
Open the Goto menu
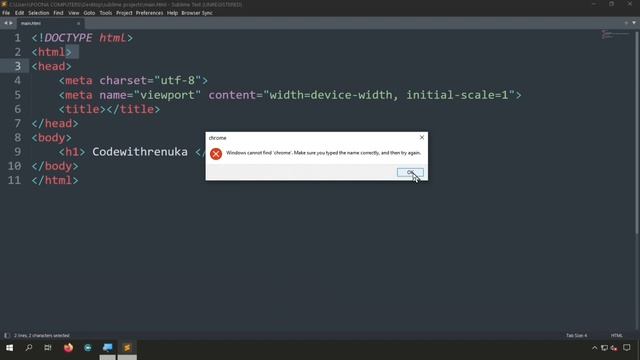[x=89, y=13]
